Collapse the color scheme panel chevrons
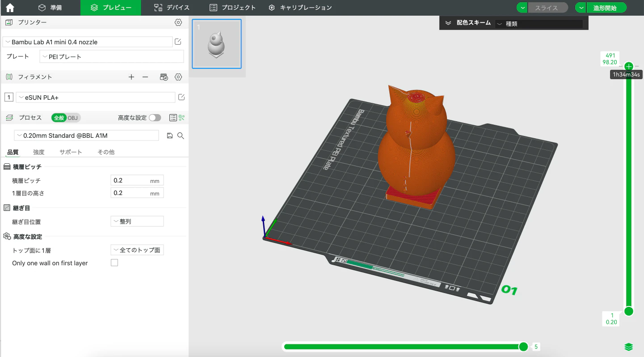Viewport: 644px width, 357px height. coord(448,23)
